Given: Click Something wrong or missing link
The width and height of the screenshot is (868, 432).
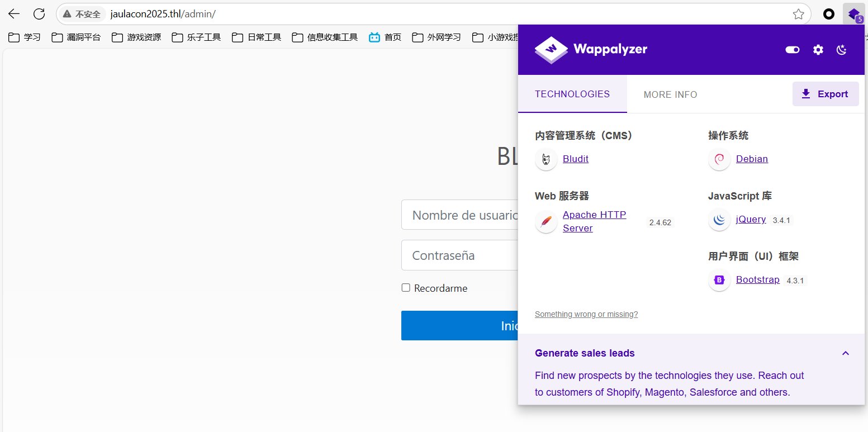Looking at the screenshot, I should (586, 314).
